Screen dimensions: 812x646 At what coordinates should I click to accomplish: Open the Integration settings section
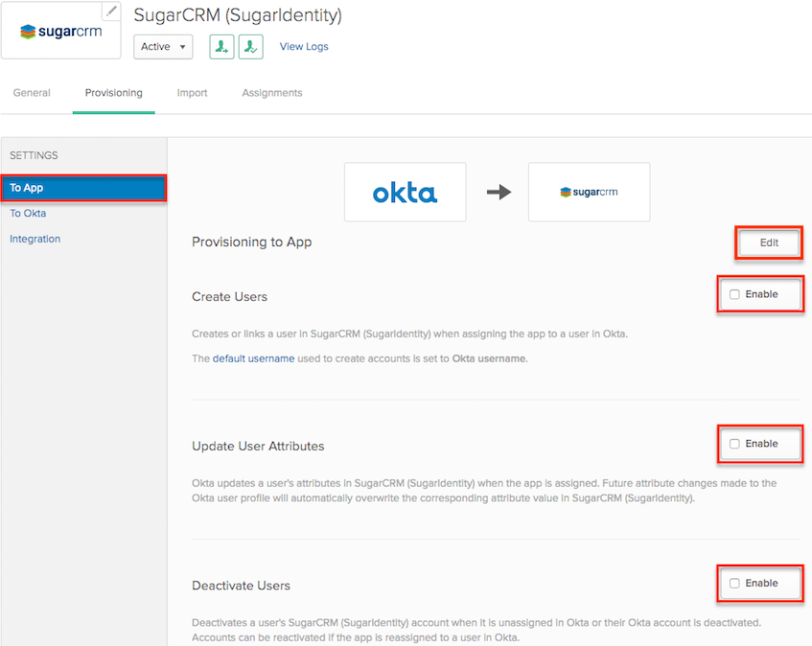click(35, 239)
